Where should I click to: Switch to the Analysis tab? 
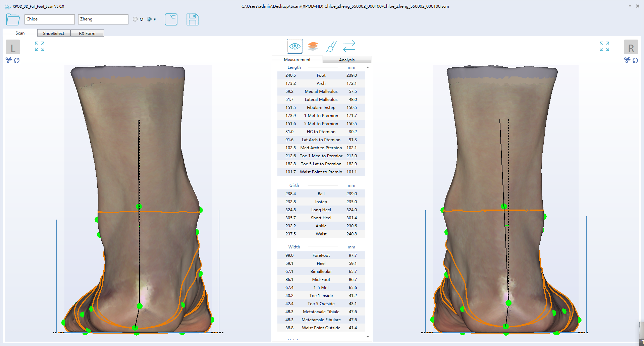point(347,60)
